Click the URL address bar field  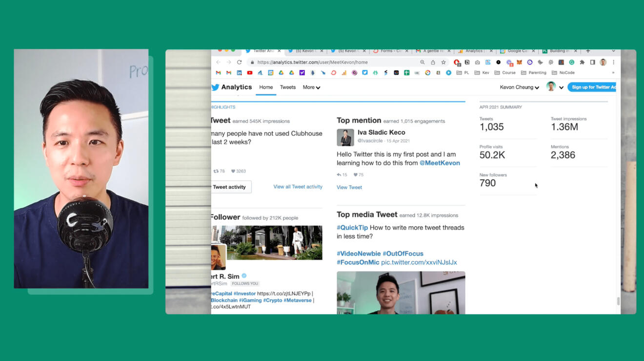point(332,63)
